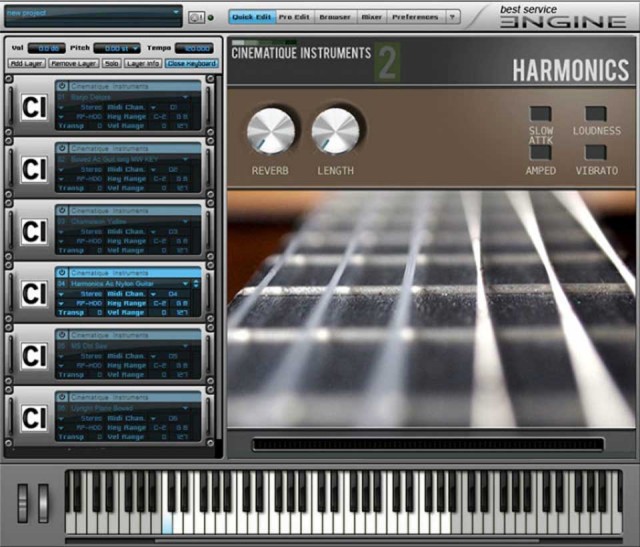The height and width of the screenshot is (547, 640).
Task: Turn on the VIBRATO switch
Action: tap(596, 153)
